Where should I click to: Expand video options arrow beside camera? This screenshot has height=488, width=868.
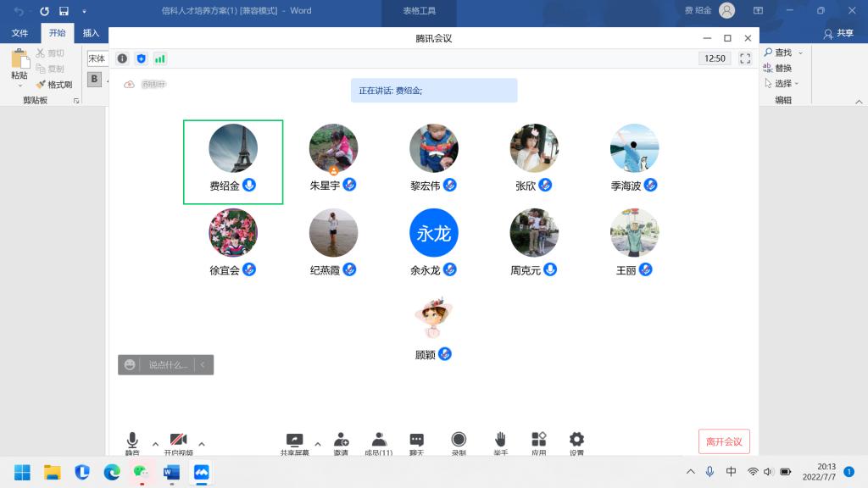click(x=202, y=444)
